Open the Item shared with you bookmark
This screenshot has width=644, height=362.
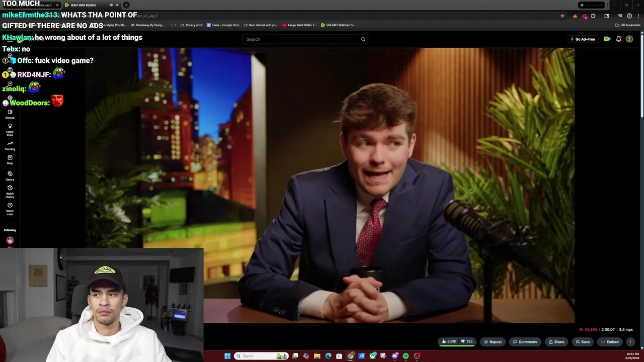point(261,25)
